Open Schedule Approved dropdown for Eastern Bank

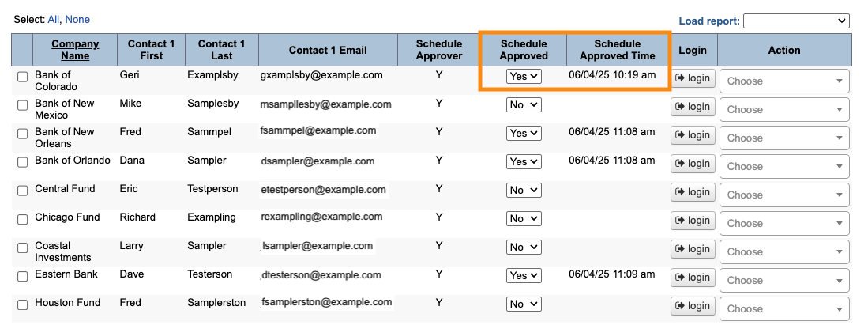tap(524, 276)
